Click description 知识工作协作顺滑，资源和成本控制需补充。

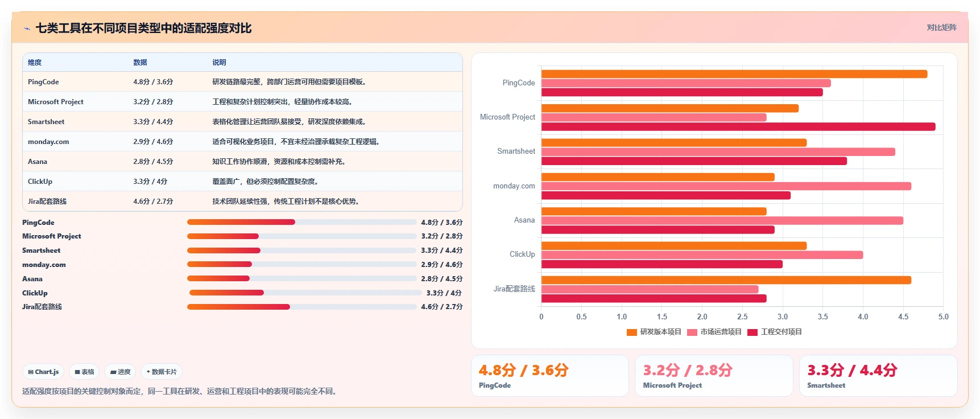click(280, 162)
